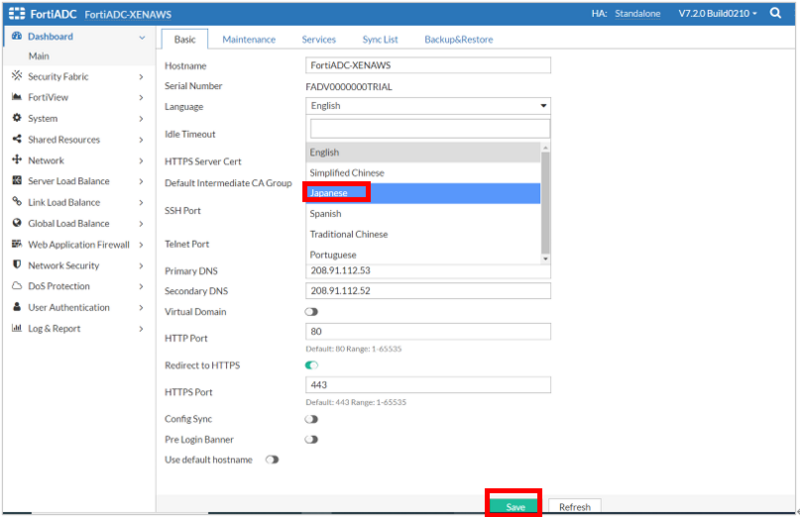This screenshot has width=800, height=517.
Task: Expand the Web Application Firewall chevron
Action: (141, 245)
